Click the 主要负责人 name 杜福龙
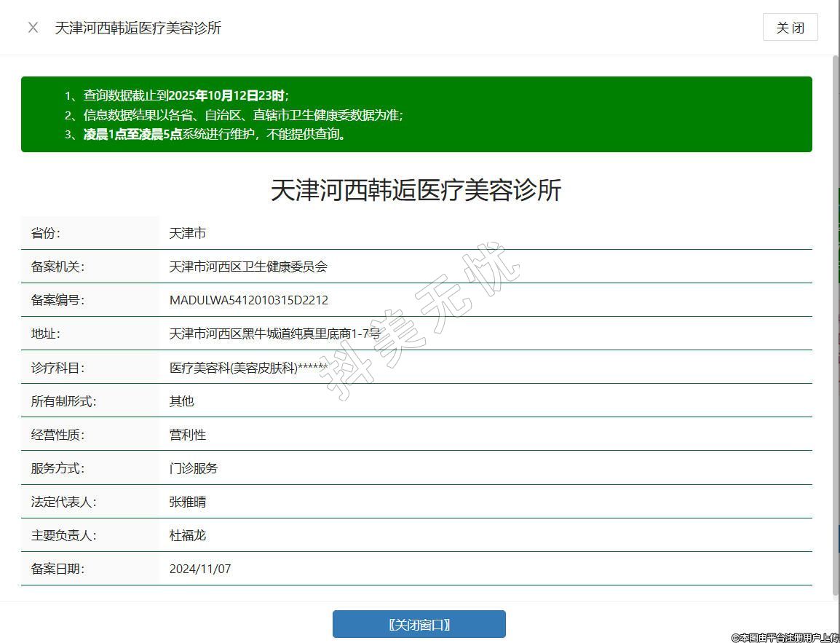Image resolution: width=840 pixels, height=643 pixels. tap(187, 535)
